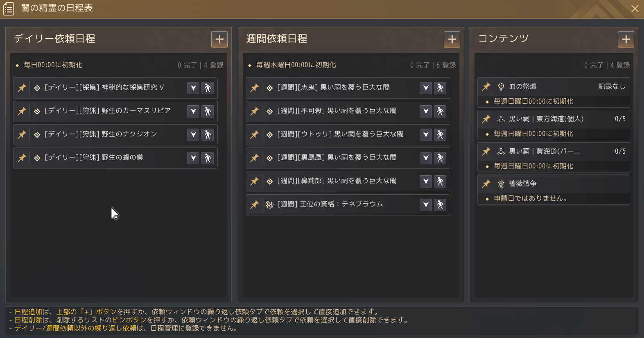Toggle the pin on the [週間][ウトゥリ] quest
This screenshot has width=644, height=338.
[x=254, y=135]
